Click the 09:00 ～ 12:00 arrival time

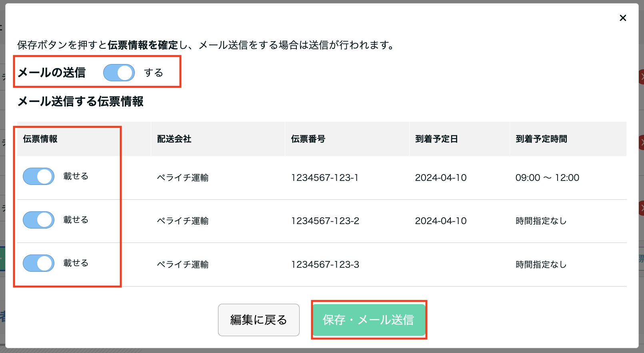[547, 178]
